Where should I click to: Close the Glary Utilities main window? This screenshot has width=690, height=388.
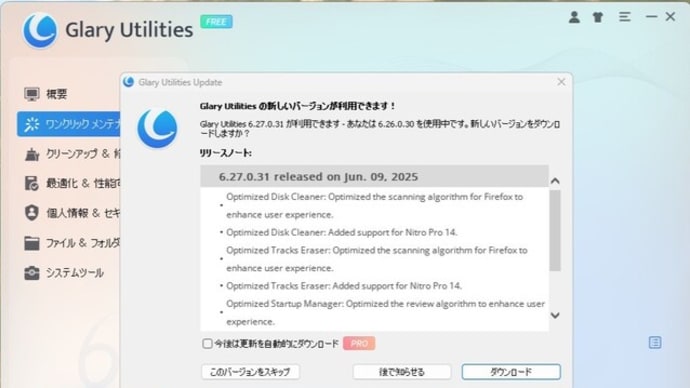tap(670, 17)
